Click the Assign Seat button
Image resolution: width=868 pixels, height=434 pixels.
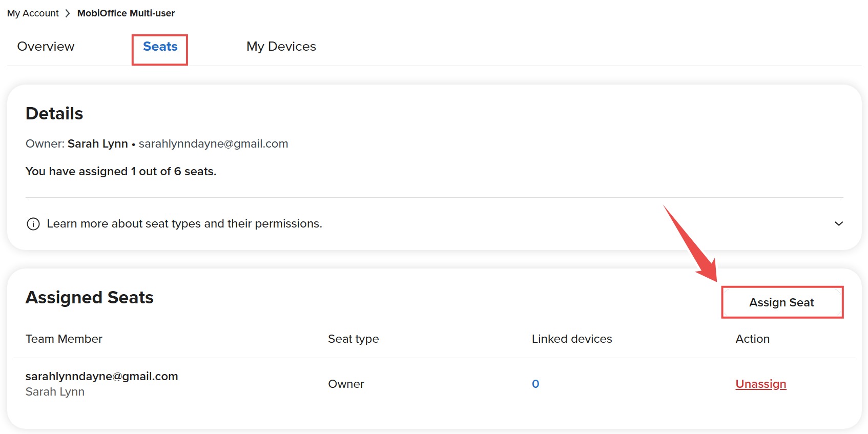(x=782, y=302)
